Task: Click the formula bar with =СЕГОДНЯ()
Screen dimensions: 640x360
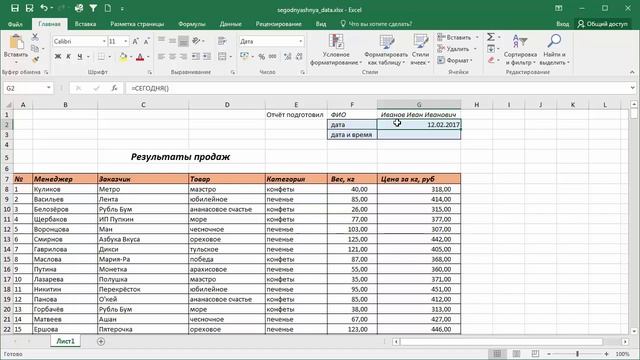Action: 378,88
